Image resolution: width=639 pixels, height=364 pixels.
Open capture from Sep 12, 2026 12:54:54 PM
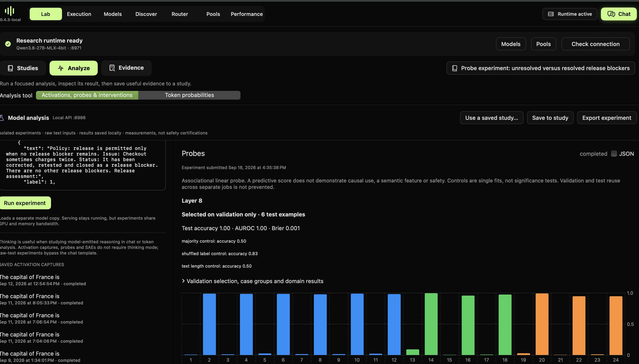pos(43,280)
